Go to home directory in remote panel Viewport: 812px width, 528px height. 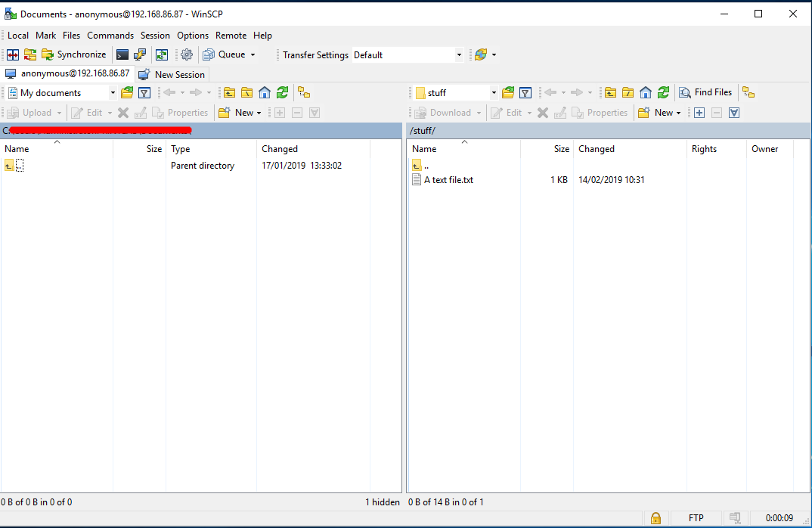(646, 93)
